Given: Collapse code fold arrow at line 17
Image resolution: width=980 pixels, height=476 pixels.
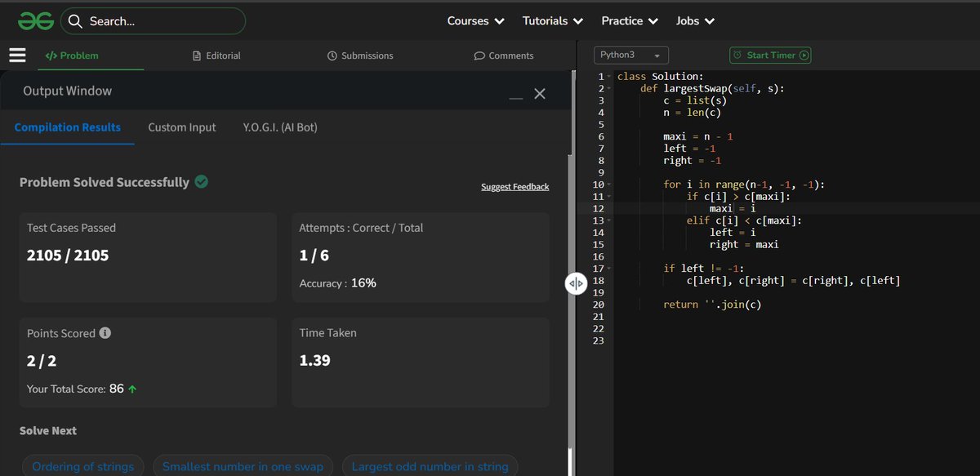Looking at the screenshot, I should [608, 269].
